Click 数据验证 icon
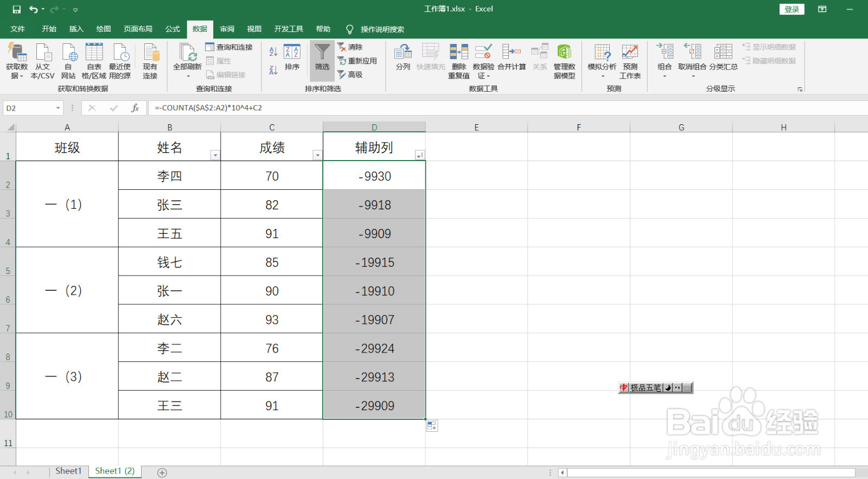This screenshot has height=479, width=868. pos(483,61)
